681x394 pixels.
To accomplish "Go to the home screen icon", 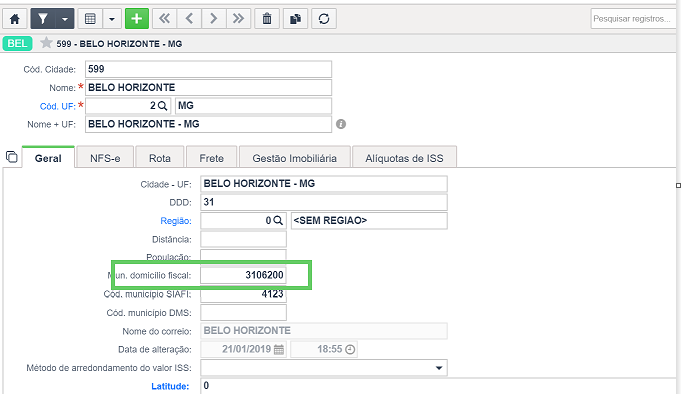I will coord(15,19).
